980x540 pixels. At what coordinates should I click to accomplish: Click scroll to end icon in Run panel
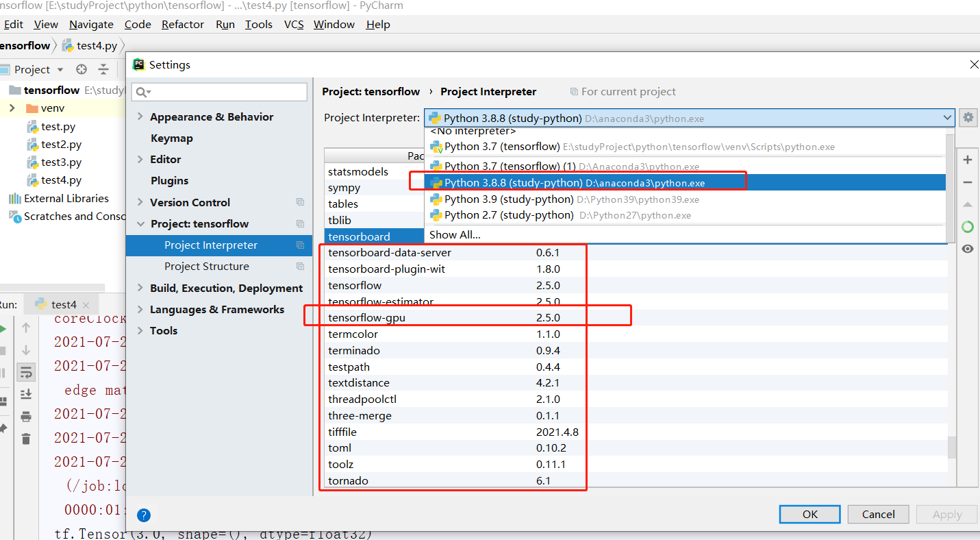pos(26,394)
